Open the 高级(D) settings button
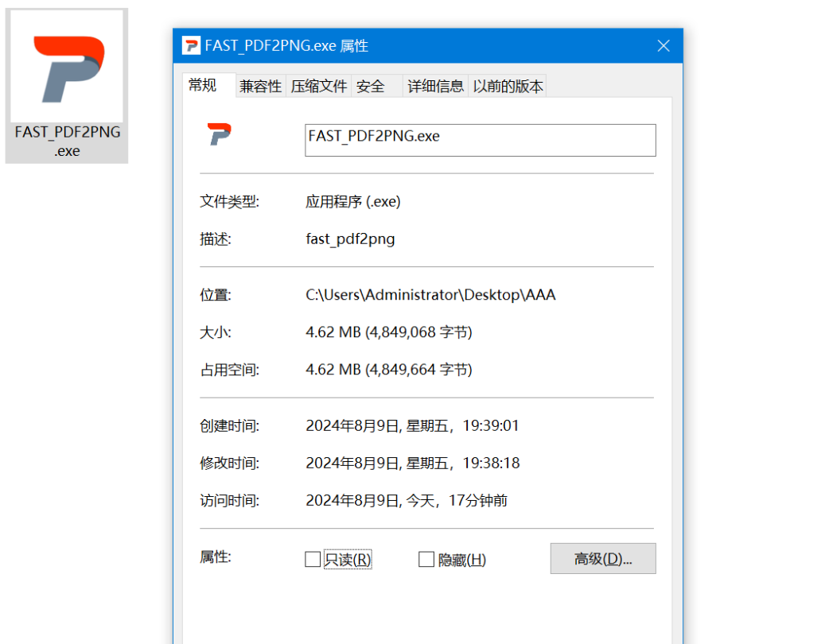825x644 pixels. (x=602, y=558)
